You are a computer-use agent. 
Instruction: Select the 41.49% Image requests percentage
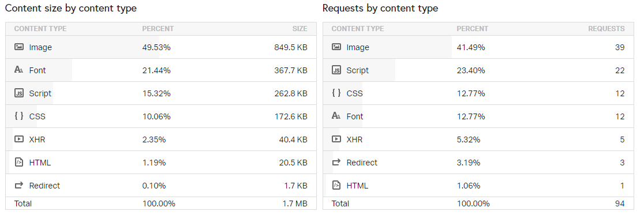click(471, 47)
